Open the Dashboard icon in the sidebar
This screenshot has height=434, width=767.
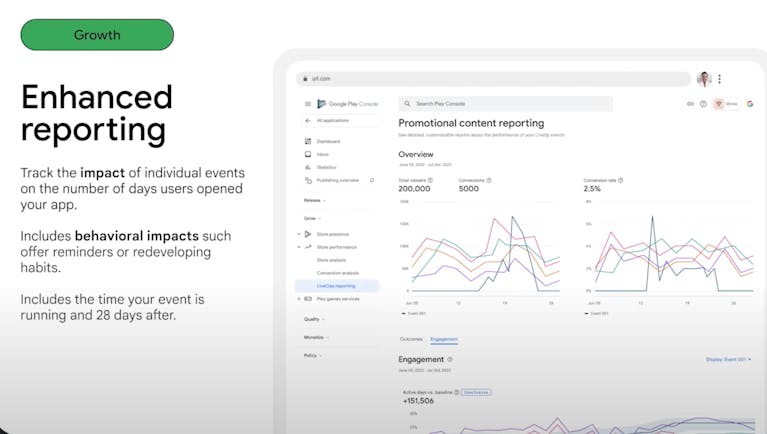[308, 141]
